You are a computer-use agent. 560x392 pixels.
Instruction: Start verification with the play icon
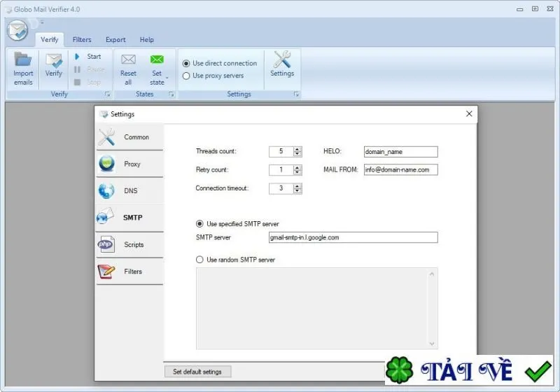77,57
